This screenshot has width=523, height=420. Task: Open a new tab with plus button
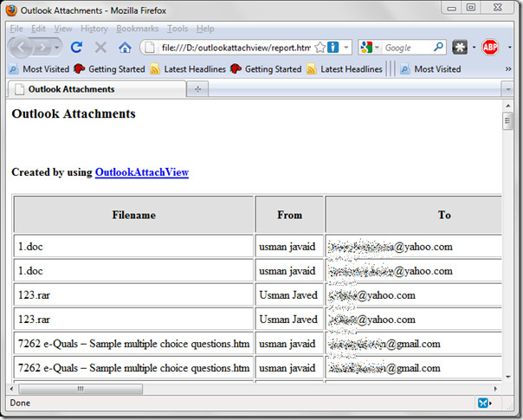197,89
